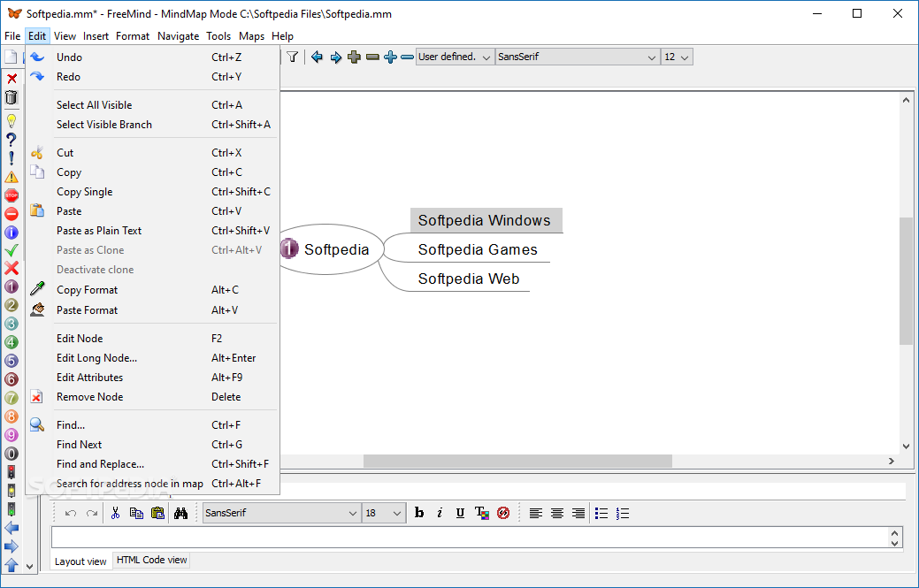Select the Softpedia Web node
The width and height of the screenshot is (919, 588).
(x=468, y=279)
